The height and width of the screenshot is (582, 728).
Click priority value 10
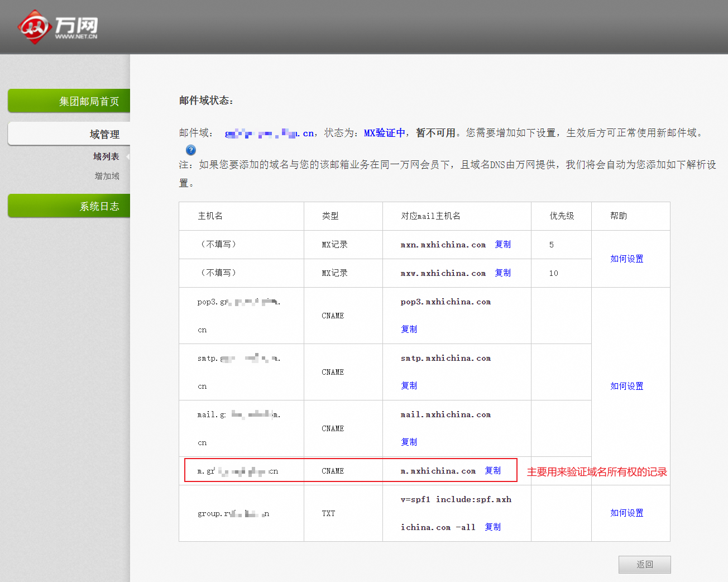[553, 274]
